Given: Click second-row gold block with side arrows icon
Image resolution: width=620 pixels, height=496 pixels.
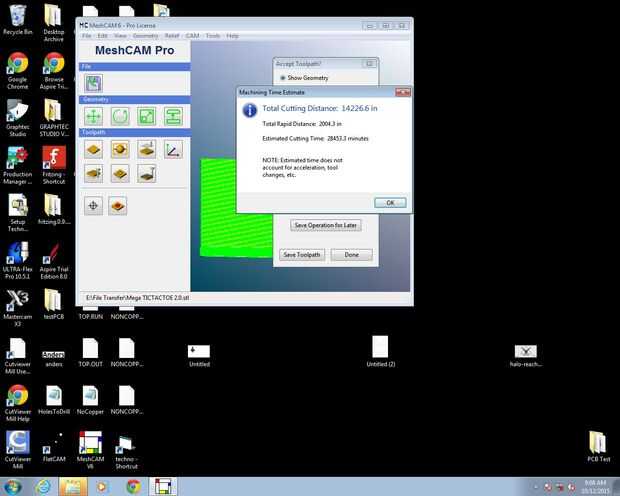Looking at the screenshot, I should click(x=94, y=173).
